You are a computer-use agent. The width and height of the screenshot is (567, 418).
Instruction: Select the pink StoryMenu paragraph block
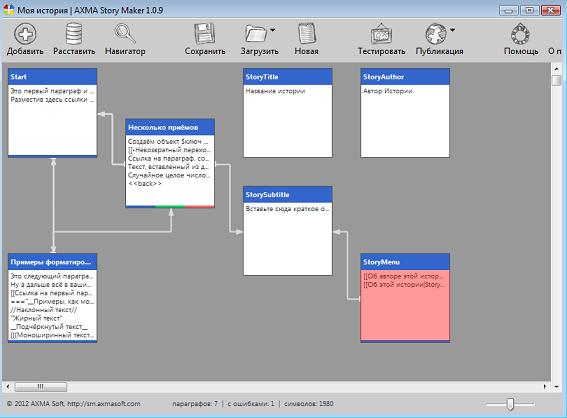(x=405, y=298)
